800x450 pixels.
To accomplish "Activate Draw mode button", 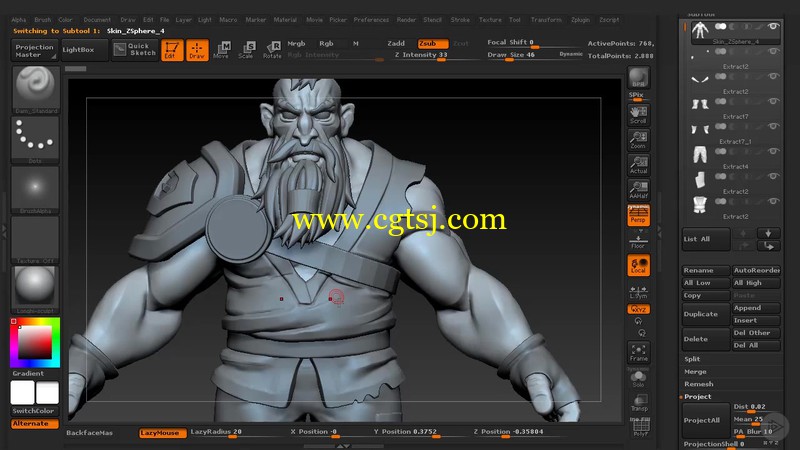I will [197, 50].
